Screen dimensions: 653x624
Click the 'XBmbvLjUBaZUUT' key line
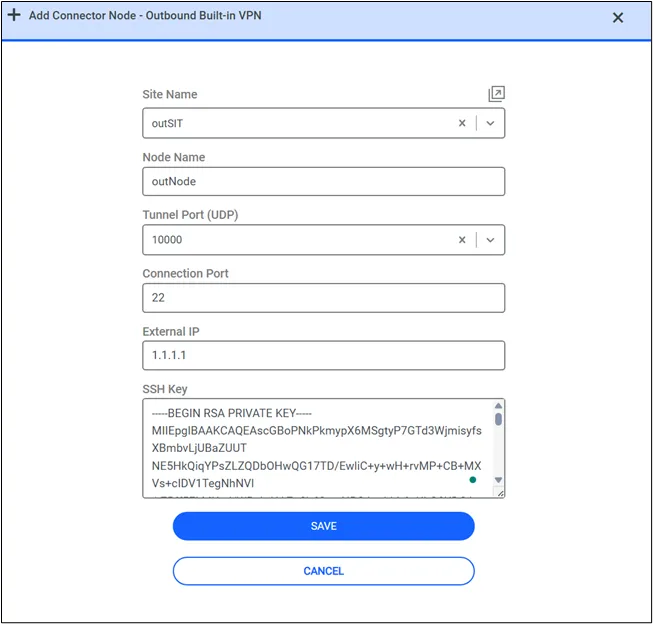click(x=199, y=448)
